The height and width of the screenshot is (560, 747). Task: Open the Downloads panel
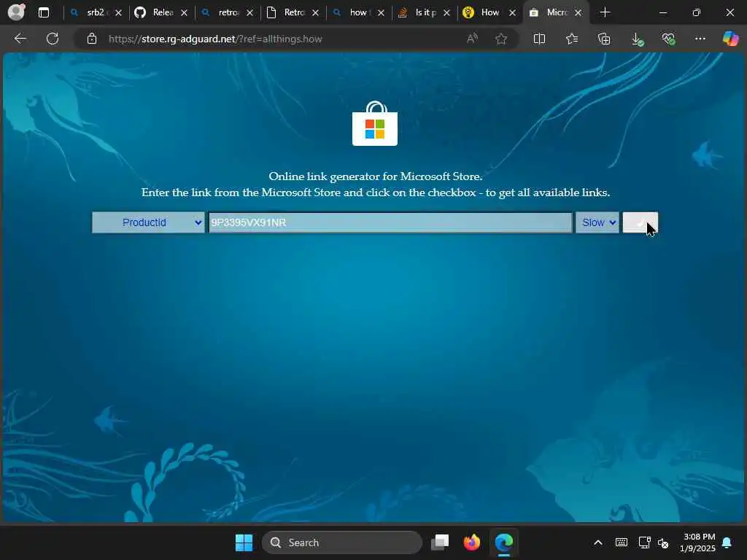(637, 39)
